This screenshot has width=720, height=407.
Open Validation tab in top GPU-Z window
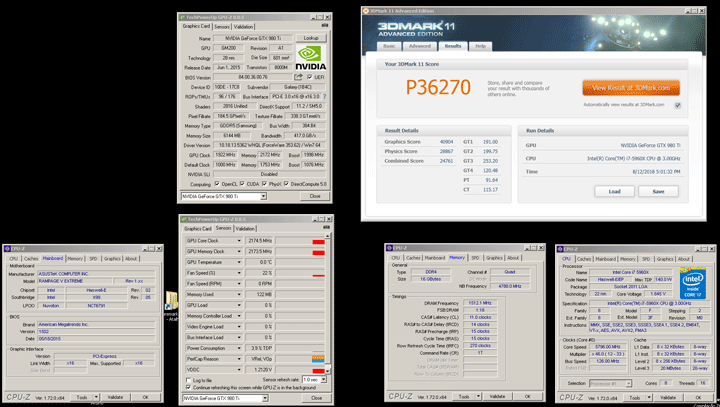243,27
